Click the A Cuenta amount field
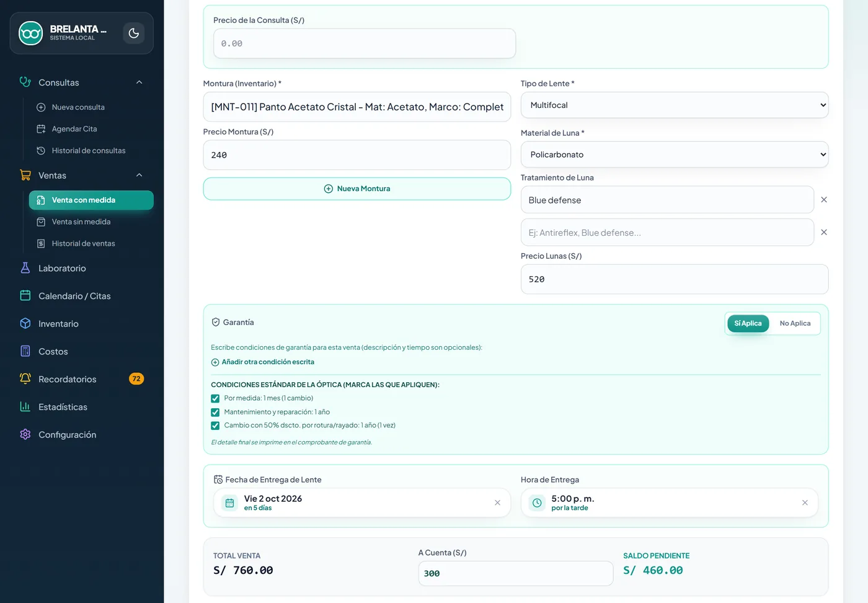 516,573
